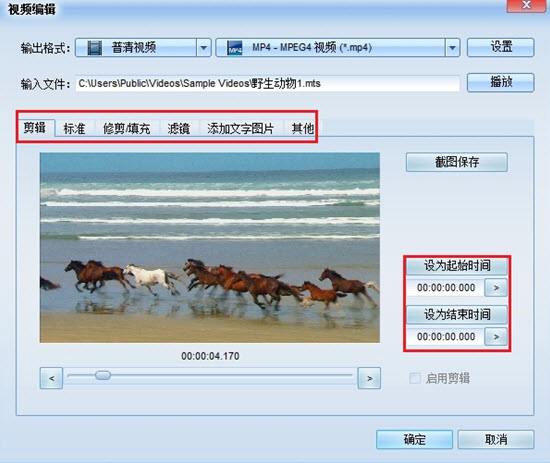Select the 其他 tab
Viewport: 550px width, 463px height.
pyautogui.click(x=302, y=129)
